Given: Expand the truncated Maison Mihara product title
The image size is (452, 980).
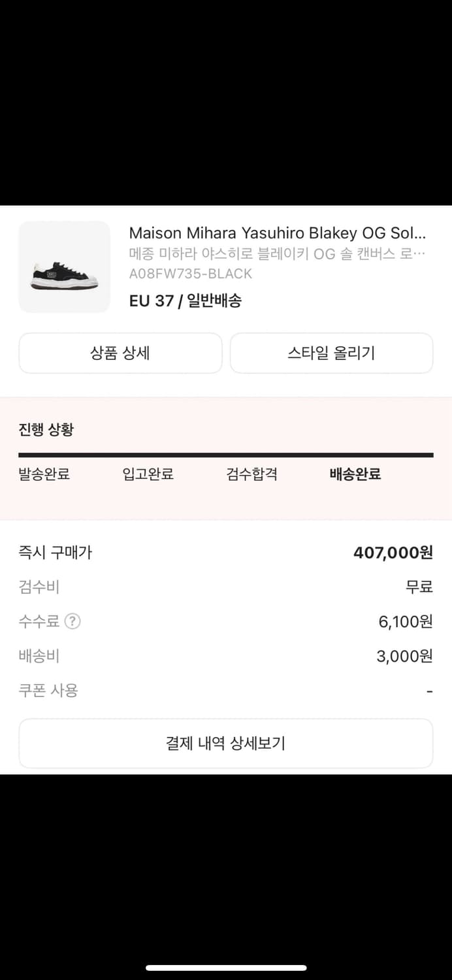Looking at the screenshot, I should click(x=281, y=233).
